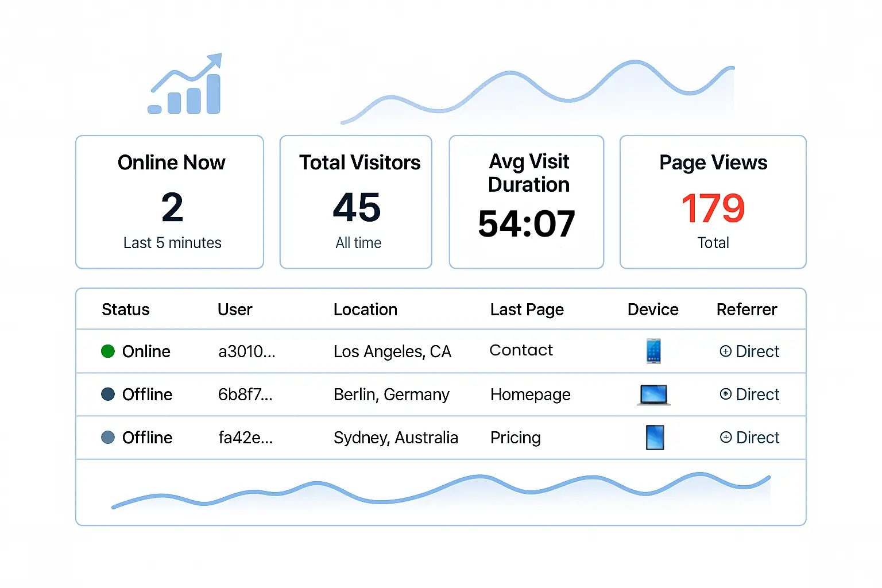The height and width of the screenshot is (588, 882).
Task: Open the Status column header filter
Action: [x=126, y=310]
